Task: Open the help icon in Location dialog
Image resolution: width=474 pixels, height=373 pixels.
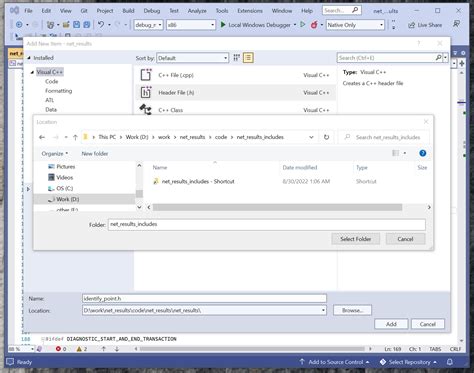Action: tap(423, 153)
